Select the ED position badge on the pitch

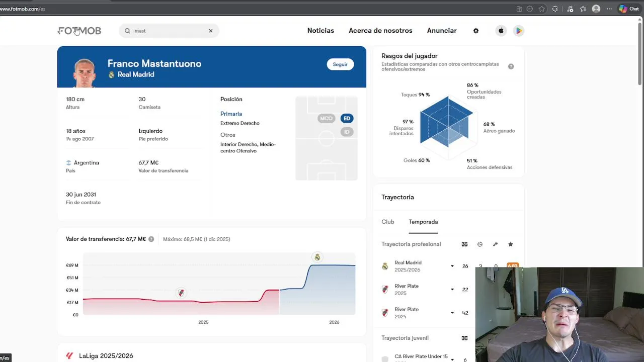coord(347,118)
